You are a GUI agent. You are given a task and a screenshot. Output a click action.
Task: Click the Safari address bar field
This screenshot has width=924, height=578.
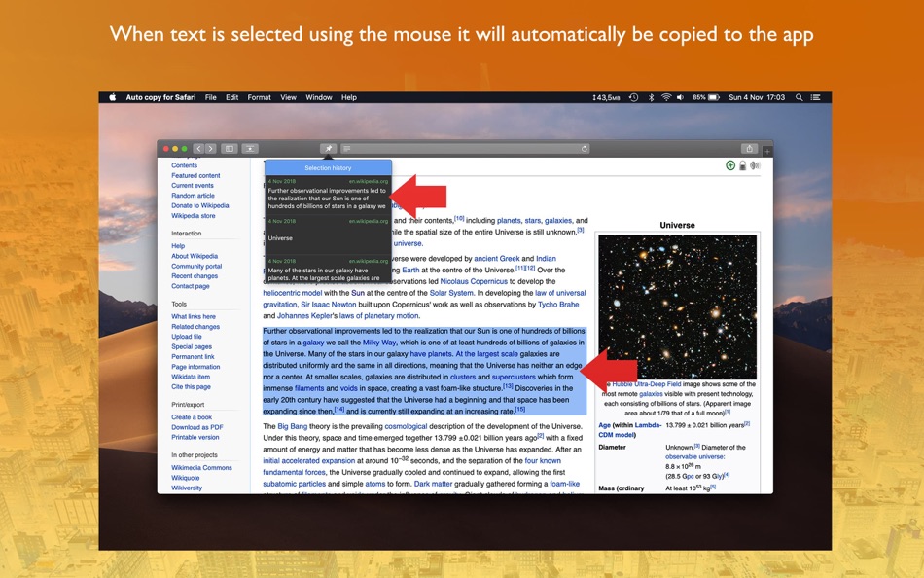tap(465, 149)
